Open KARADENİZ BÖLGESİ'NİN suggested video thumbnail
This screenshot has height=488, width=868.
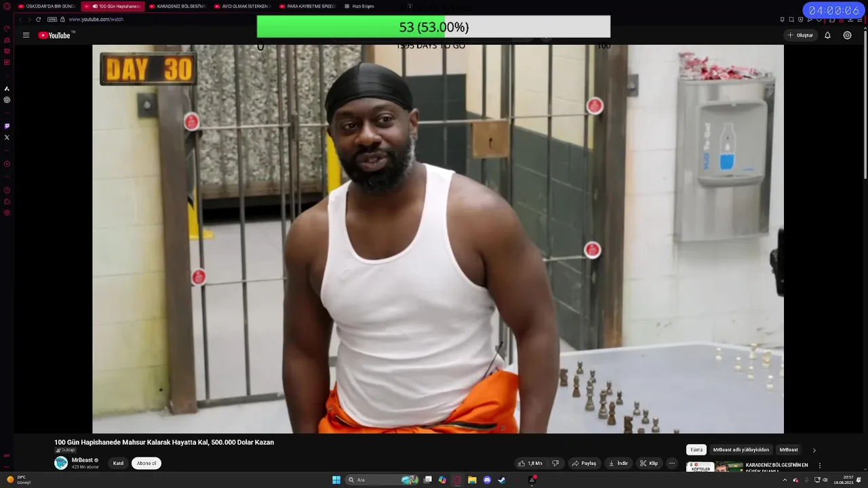[715, 467]
